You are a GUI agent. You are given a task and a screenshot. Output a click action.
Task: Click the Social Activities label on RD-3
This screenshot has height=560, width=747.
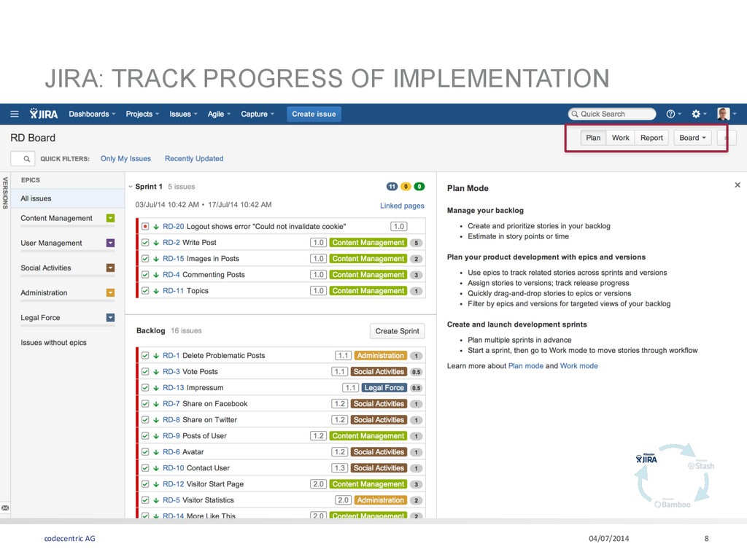[379, 372]
